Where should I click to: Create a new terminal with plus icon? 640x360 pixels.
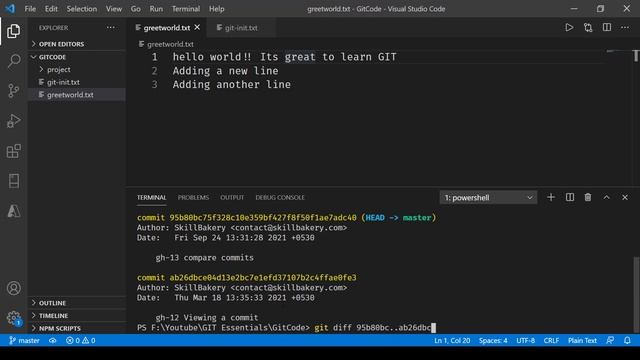(551, 198)
